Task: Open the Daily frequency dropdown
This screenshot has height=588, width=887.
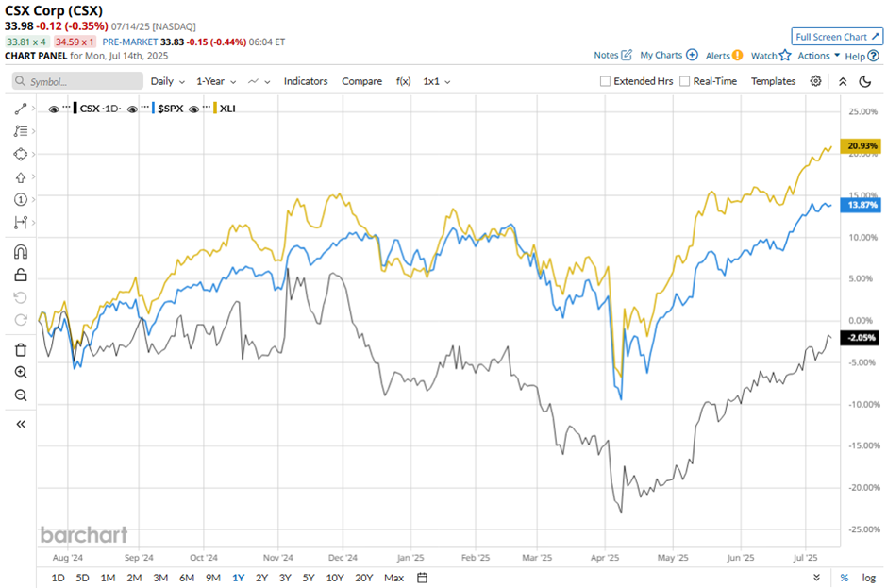Action: point(167,81)
